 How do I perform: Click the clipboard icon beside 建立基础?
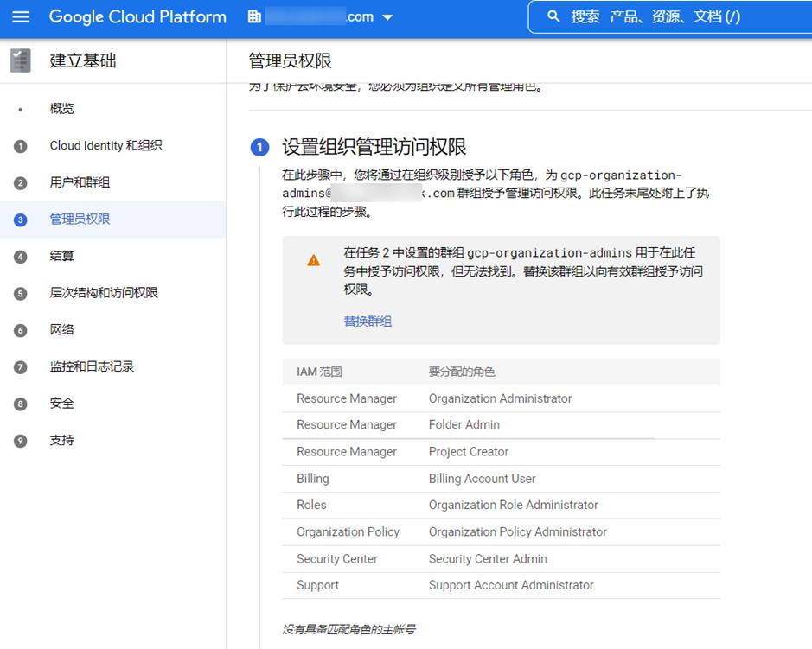19,60
